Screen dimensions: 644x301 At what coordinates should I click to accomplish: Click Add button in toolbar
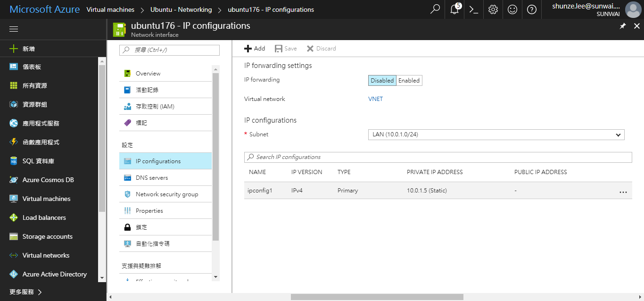[255, 49]
